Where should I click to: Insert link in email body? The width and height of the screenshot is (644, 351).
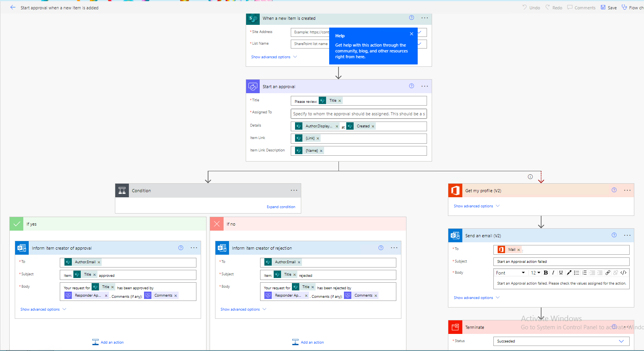pyautogui.click(x=608, y=273)
